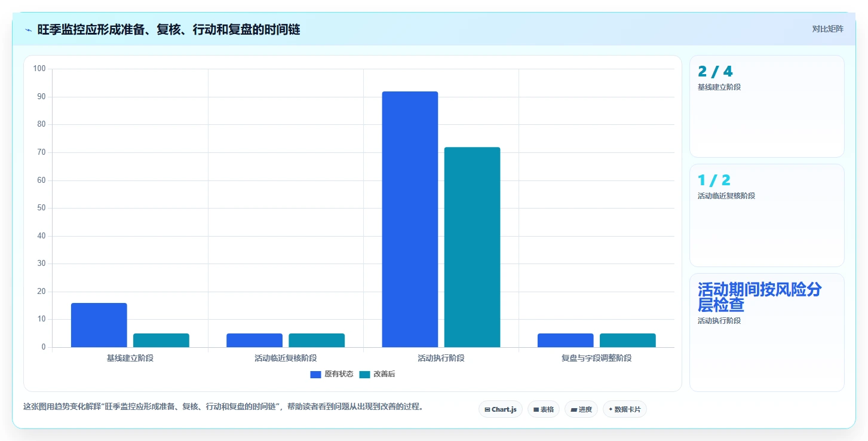Click the 2 / 4 card value

click(x=715, y=72)
